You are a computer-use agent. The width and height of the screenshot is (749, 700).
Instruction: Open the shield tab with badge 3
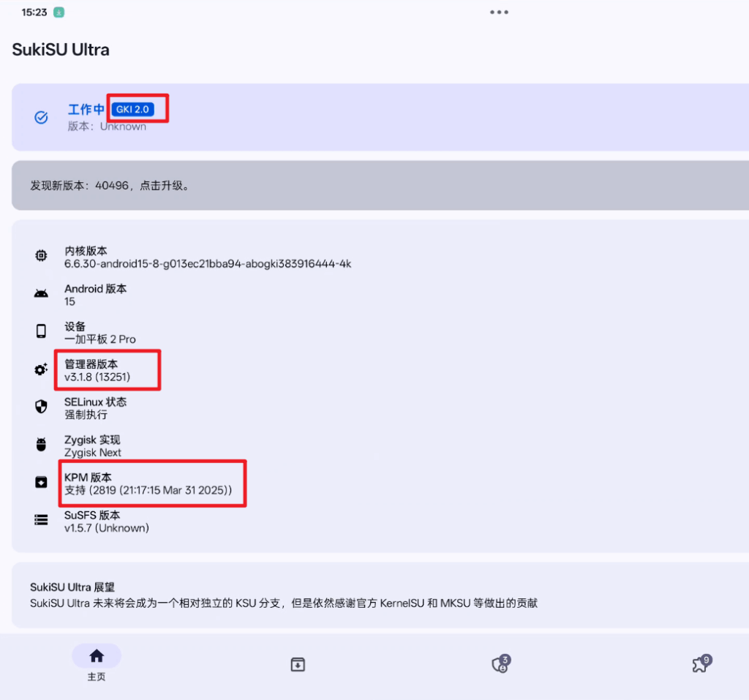(x=499, y=664)
